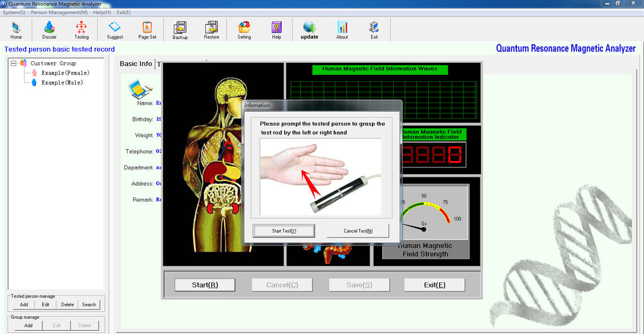
Task: Click Start Test(Y) in Infomation dialog
Action: pyautogui.click(x=284, y=231)
